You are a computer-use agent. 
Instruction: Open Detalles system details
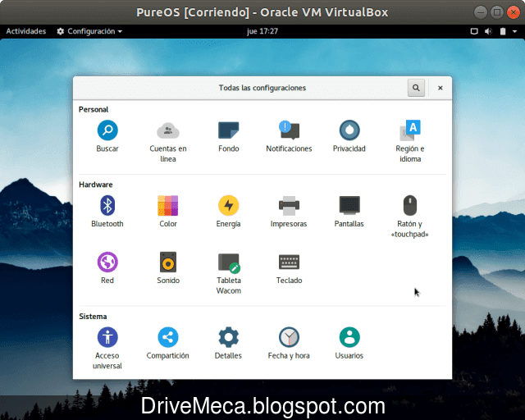pyautogui.click(x=229, y=344)
